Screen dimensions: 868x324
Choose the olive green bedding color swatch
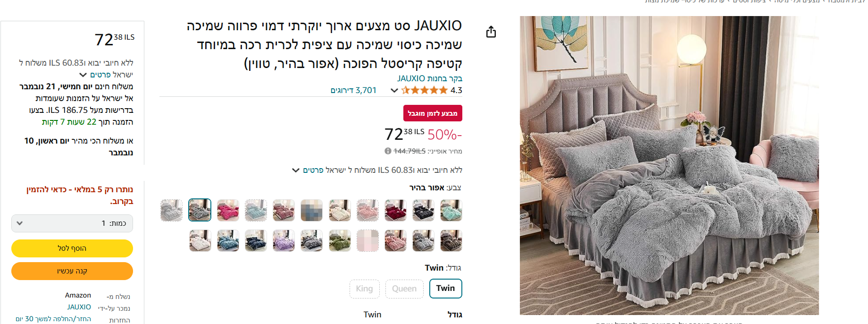coord(340,241)
